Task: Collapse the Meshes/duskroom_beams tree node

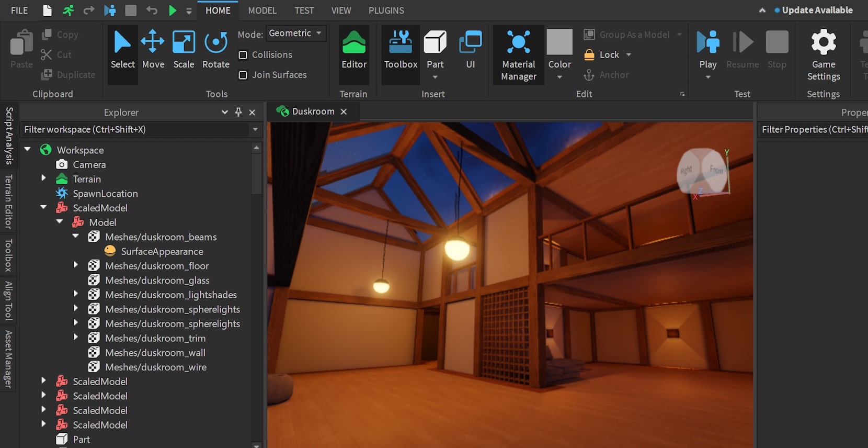Action: coord(76,237)
